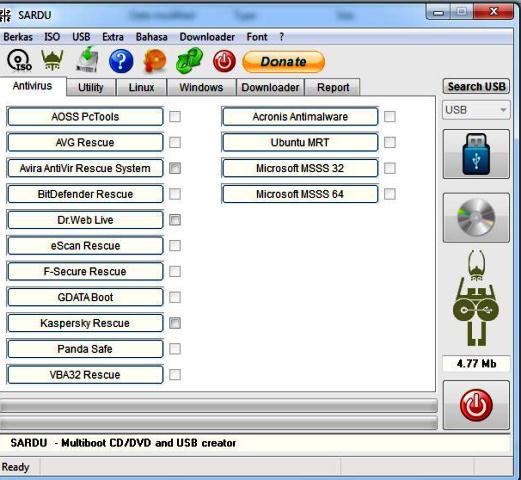The width and height of the screenshot is (521, 480).
Task: Switch to the Utility tab
Action: pos(91,87)
